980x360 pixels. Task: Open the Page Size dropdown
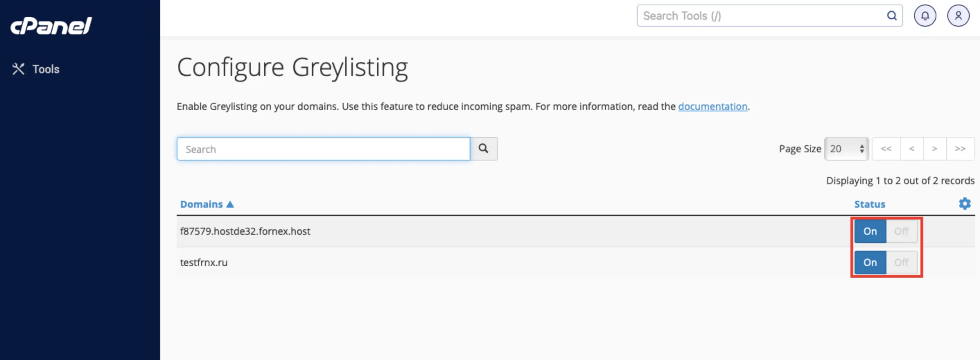coord(846,149)
